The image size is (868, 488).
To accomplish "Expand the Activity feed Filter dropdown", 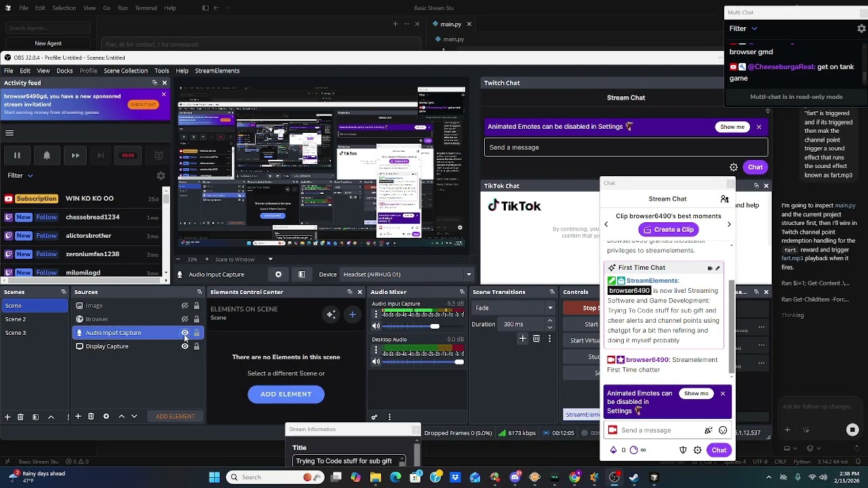I will pyautogui.click(x=20, y=176).
